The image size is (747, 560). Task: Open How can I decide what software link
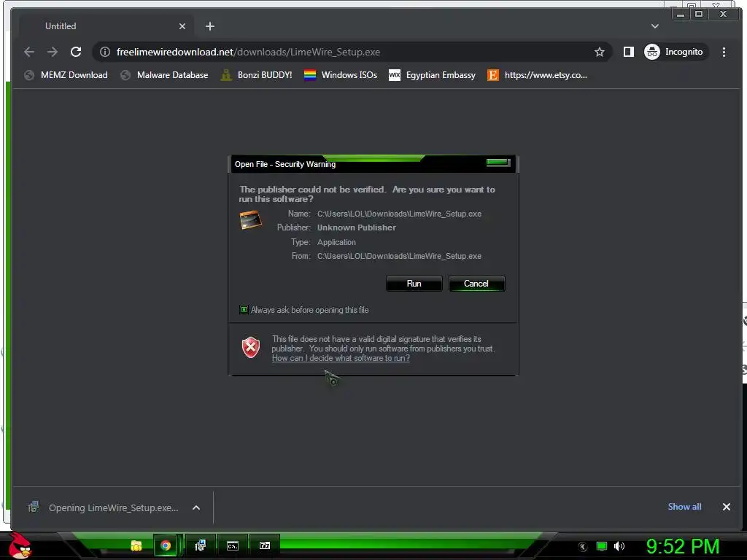pos(341,358)
